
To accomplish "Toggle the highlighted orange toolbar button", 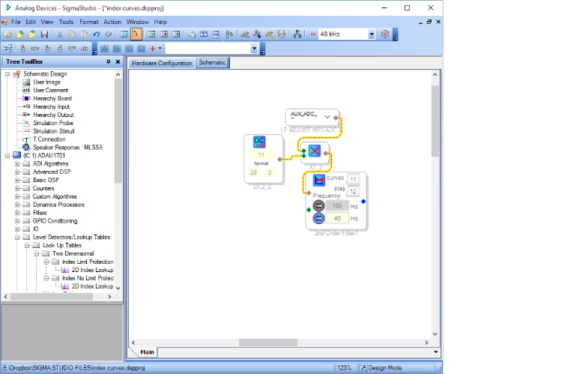I will click(136, 34).
